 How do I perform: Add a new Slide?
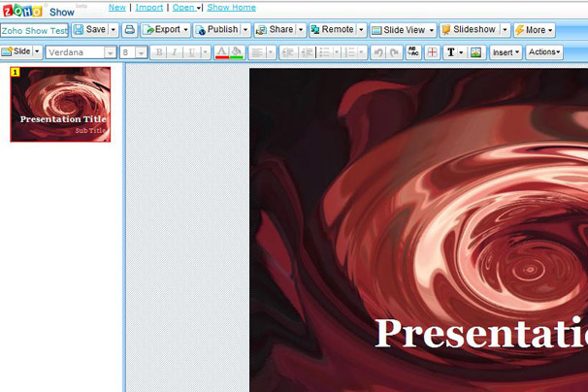(16, 51)
